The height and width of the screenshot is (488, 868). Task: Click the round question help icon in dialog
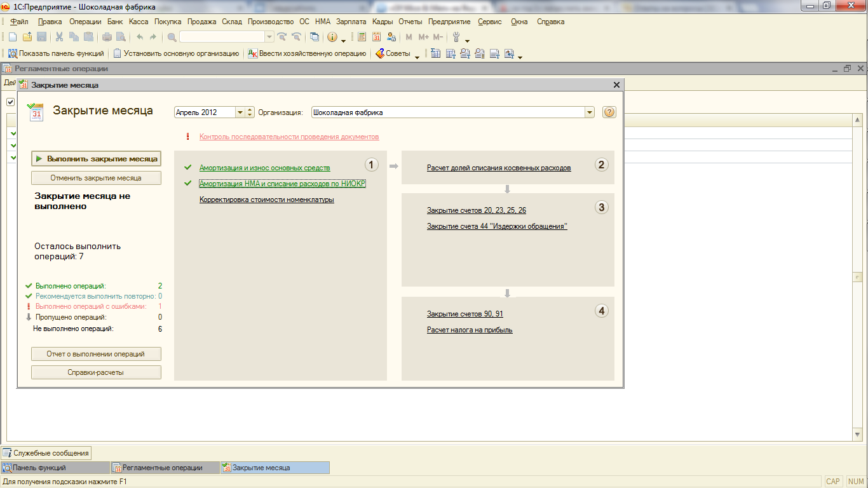click(609, 112)
